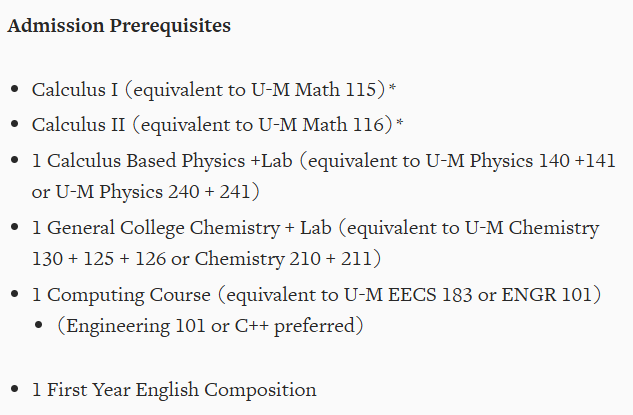The image size is (633, 415).
Task: Click the asterisk after Math 116
Action: (400, 122)
